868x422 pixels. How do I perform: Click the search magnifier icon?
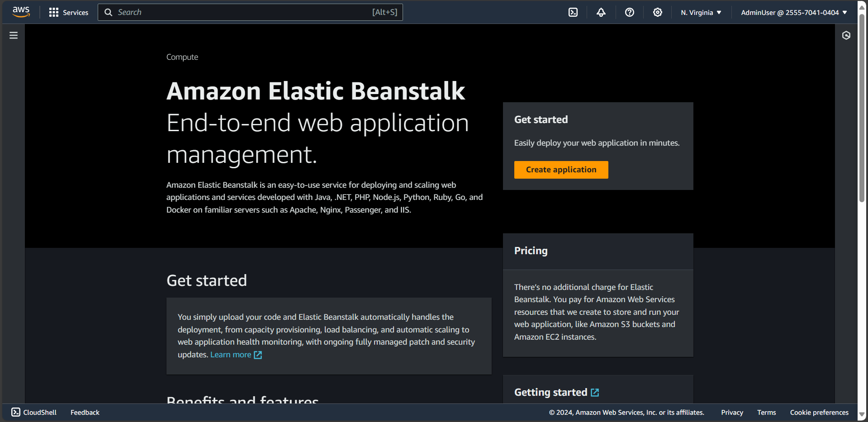[x=109, y=12]
